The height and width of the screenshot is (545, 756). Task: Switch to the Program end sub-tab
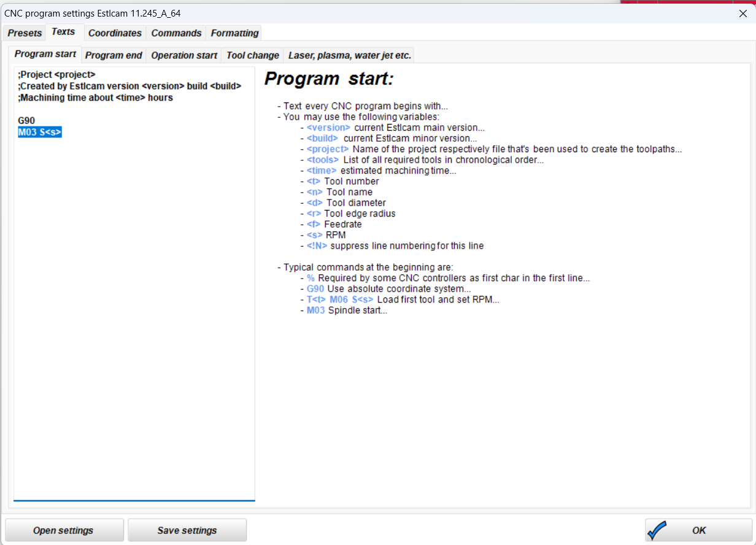tap(114, 55)
